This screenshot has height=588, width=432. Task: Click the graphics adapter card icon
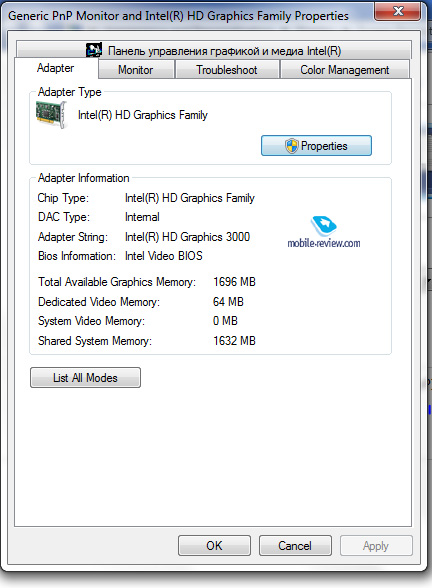(51, 114)
